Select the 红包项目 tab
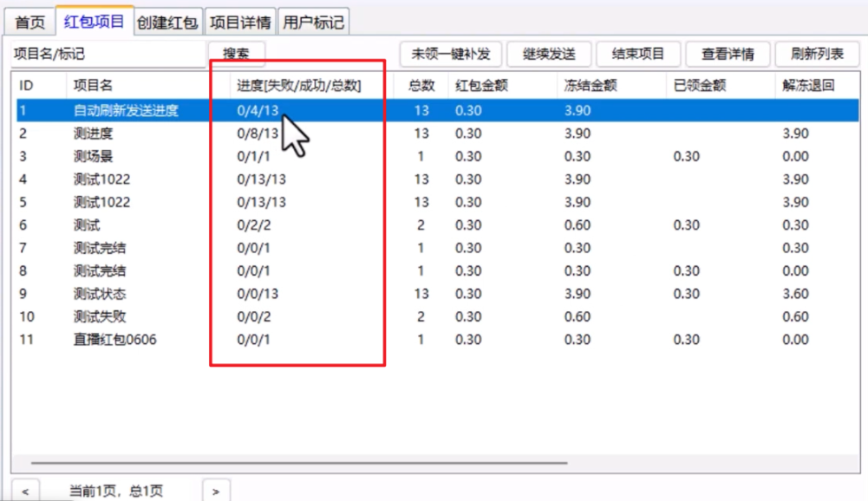Image resolution: width=868 pixels, height=501 pixels. click(95, 21)
